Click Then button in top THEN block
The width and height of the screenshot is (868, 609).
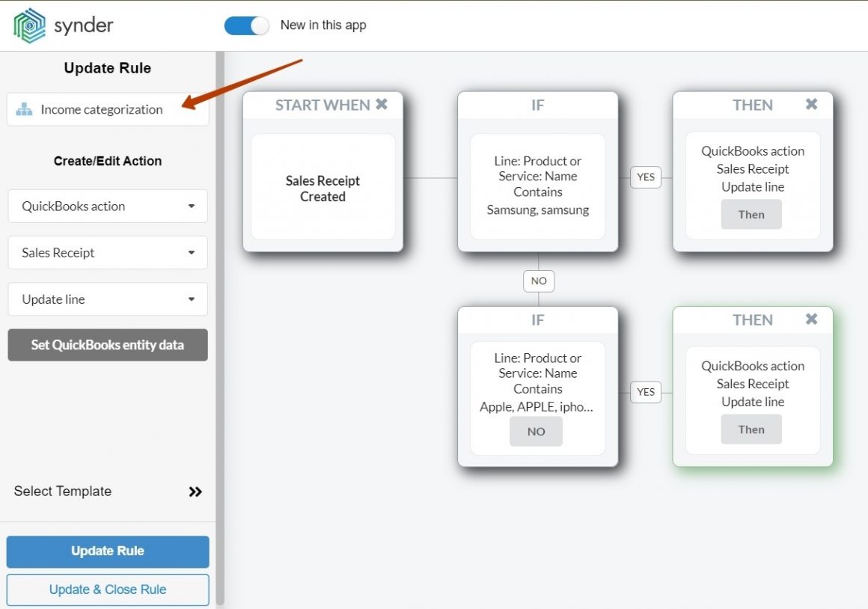tap(751, 215)
